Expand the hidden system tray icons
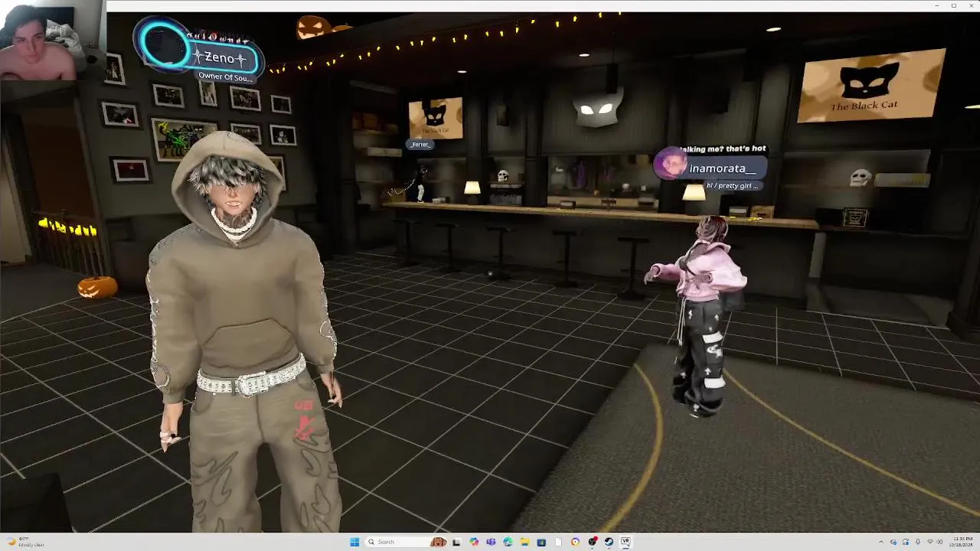The height and width of the screenshot is (551, 980). point(881,542)
